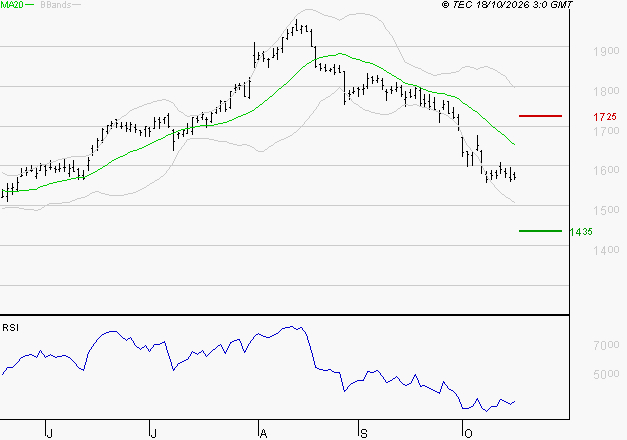
Task: Click the green 1435 support level value
Action: point(581,232)
